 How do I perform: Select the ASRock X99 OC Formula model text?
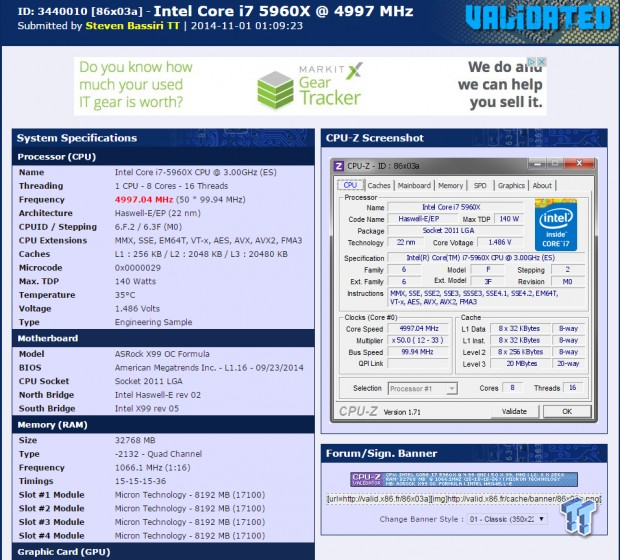click(162, 354)
